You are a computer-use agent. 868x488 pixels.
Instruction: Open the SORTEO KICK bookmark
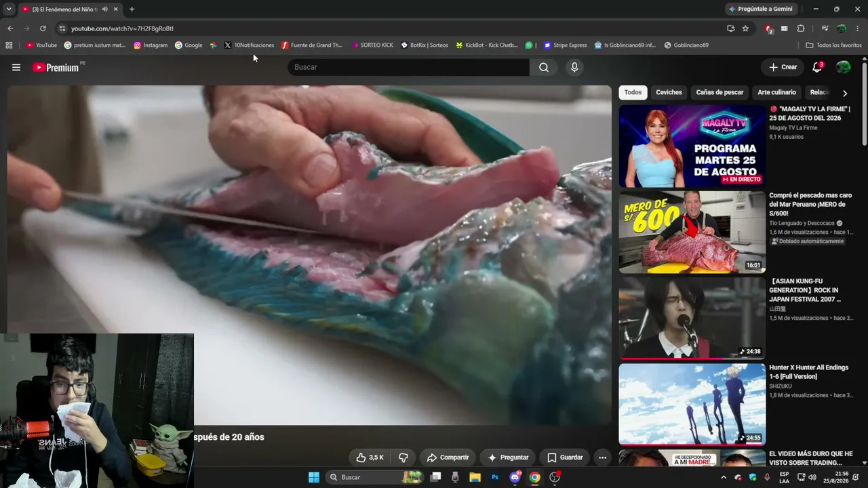(x=372, y=45)
